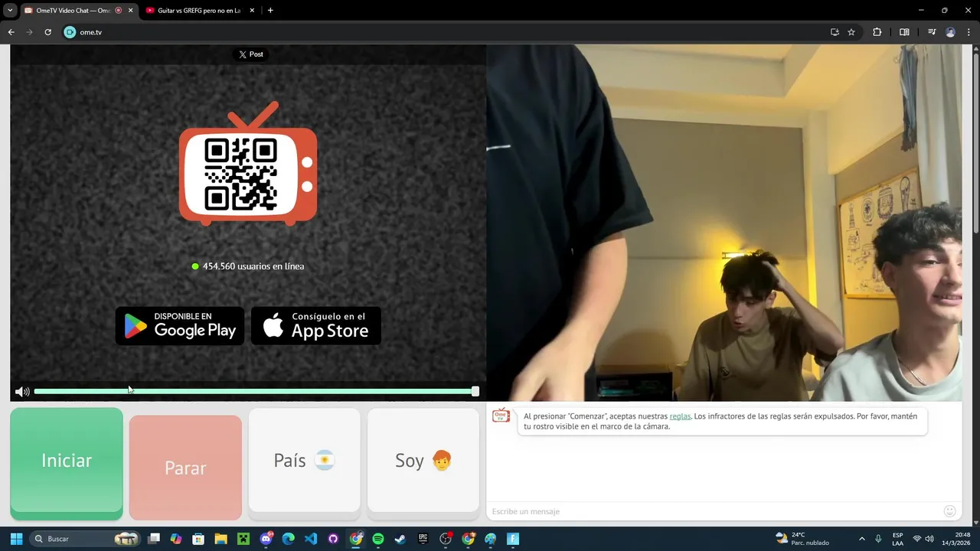
Task: Open Visual Studio Code from taskbar
Action: pyautogui.click(x=311, y=539)
